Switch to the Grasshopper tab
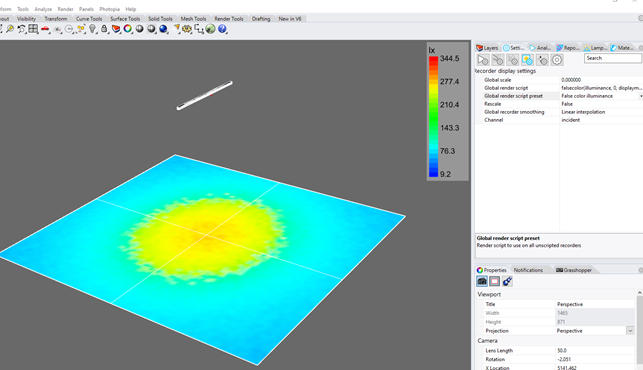Image resolution: width=643 pixels, height=370 pixels. (x=574, y=270)
